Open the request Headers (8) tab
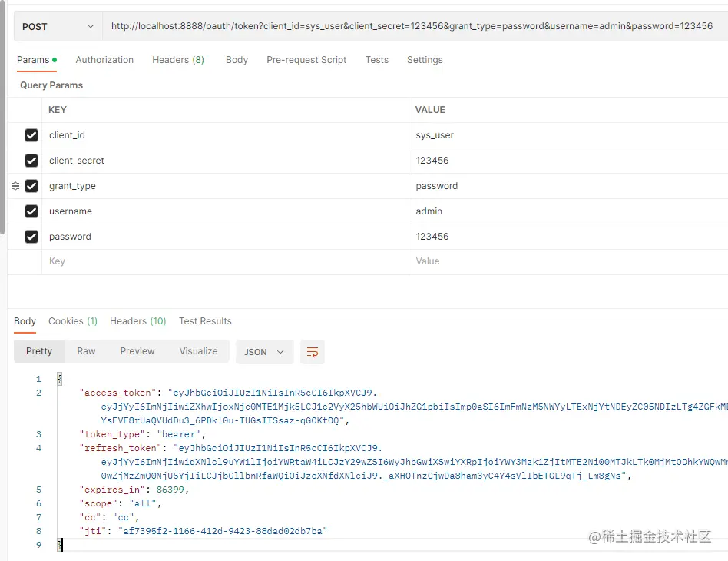Image resolution: width=728 pixels, height=561 pixels. coord(178,60)
